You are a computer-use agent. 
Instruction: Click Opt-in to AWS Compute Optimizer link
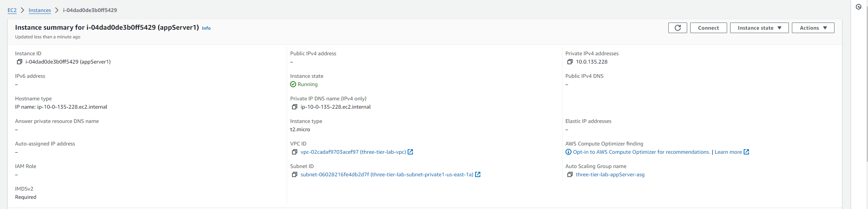(641, 152)
